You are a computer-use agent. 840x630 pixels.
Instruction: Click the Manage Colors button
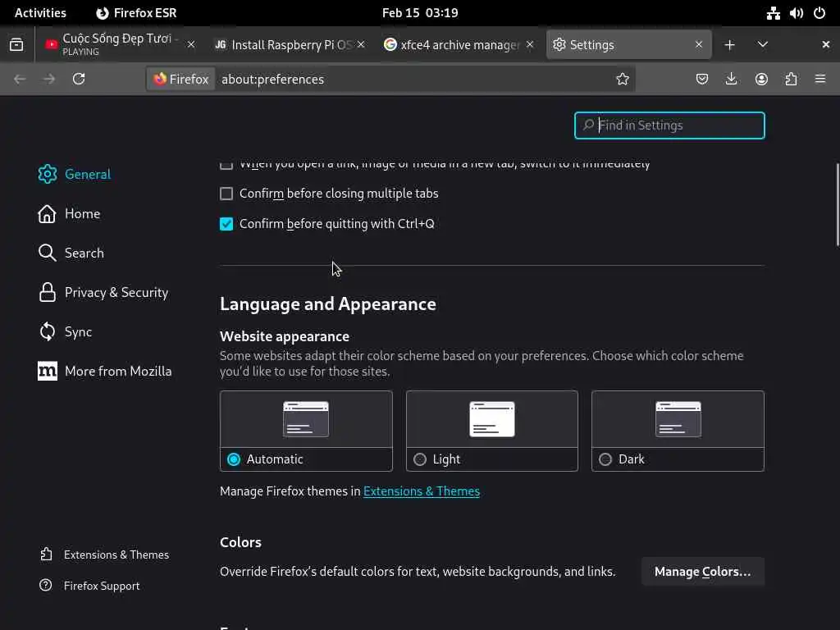pos(702,572)
